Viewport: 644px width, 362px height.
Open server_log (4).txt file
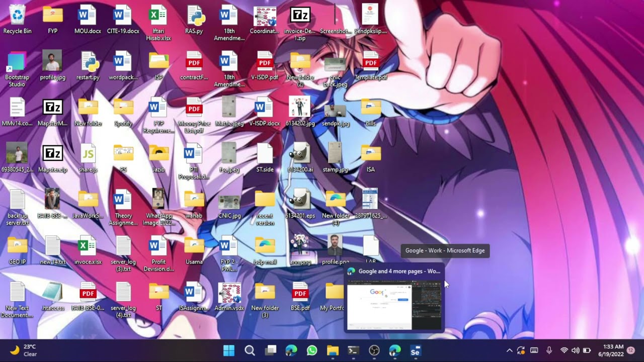click(123, 301)
